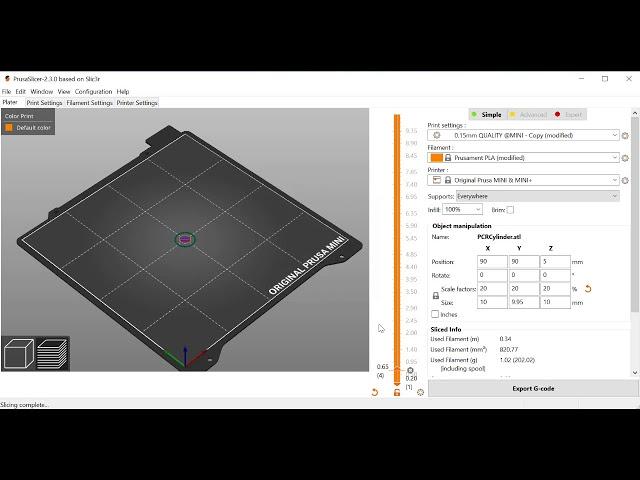Click the Used Filament value 820.77
Image resolution: width=640 pixels, height=480 pixels.
click(x=509, y=349)
